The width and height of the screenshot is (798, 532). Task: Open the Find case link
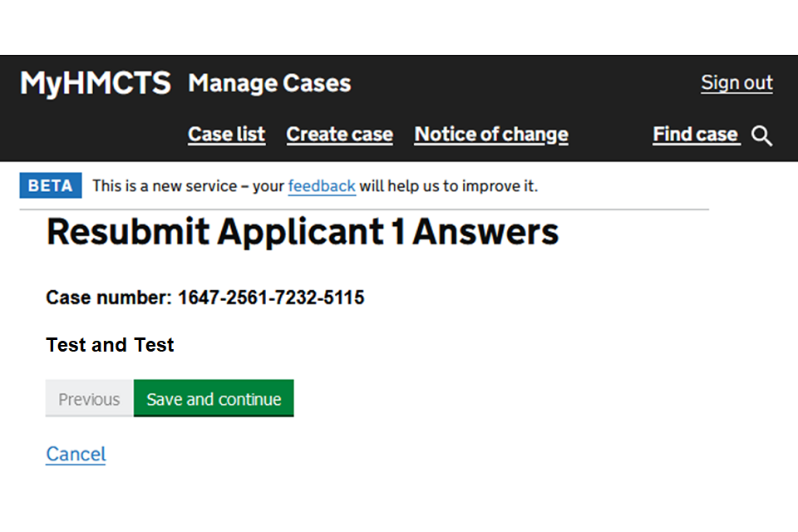[x=695, y=135]
